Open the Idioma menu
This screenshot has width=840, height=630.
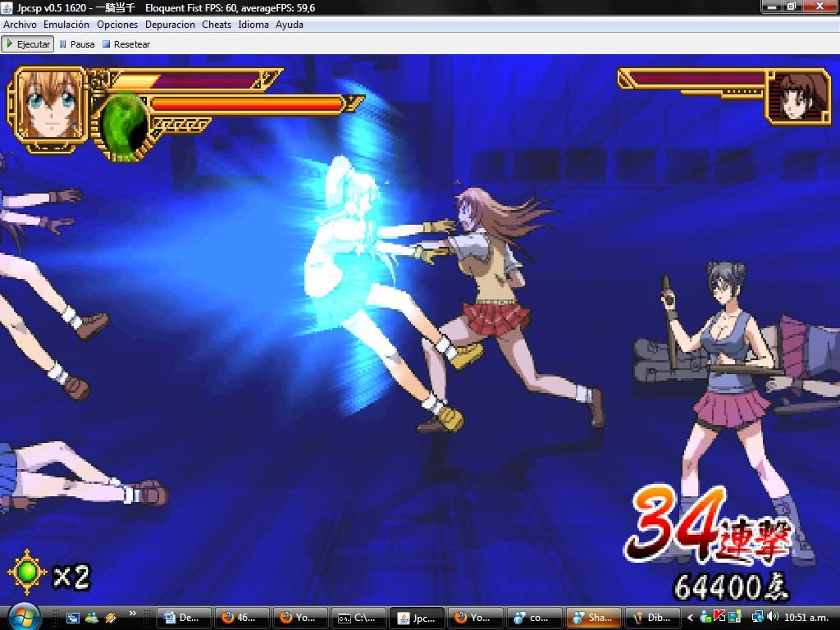[x=253, y=25]
